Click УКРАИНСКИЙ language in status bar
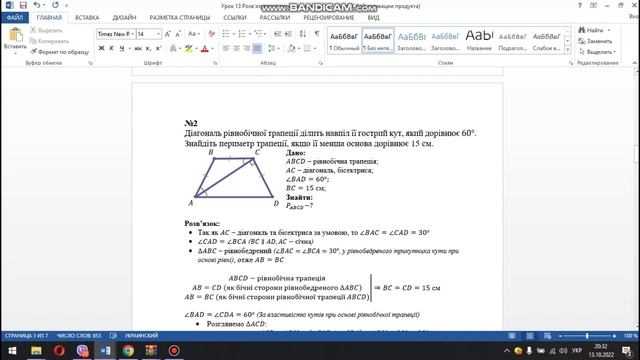 [141, 336]
